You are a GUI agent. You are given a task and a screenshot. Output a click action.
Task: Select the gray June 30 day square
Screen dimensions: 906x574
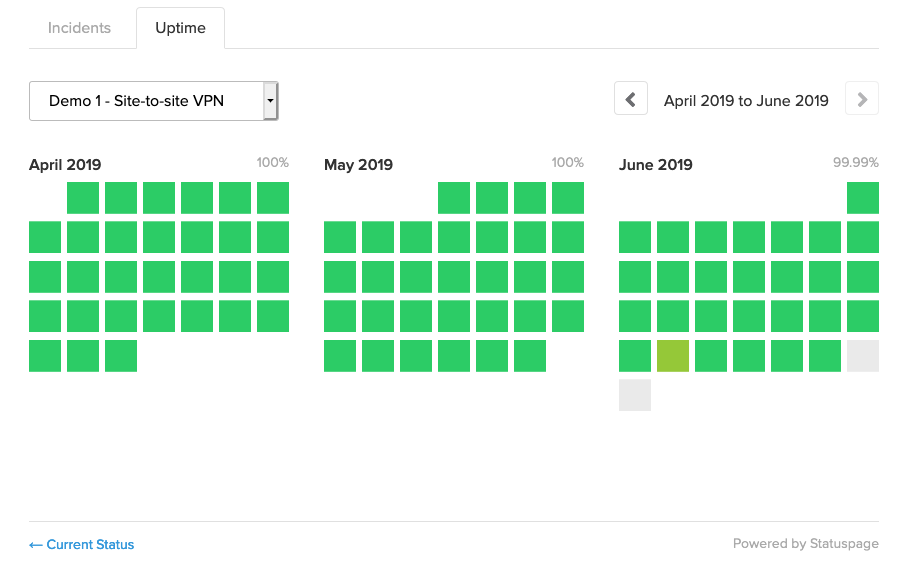coord(635,395)
